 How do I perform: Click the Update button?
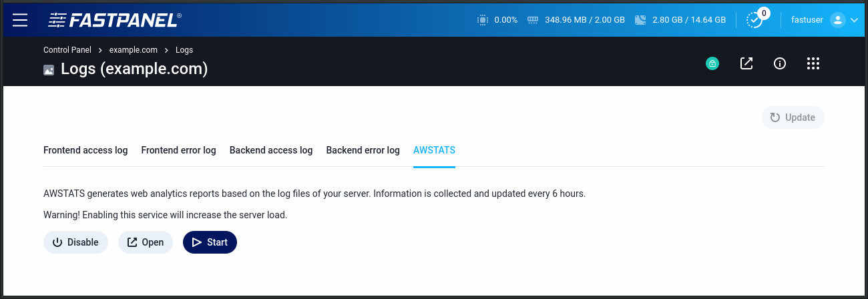coord(793,117)
